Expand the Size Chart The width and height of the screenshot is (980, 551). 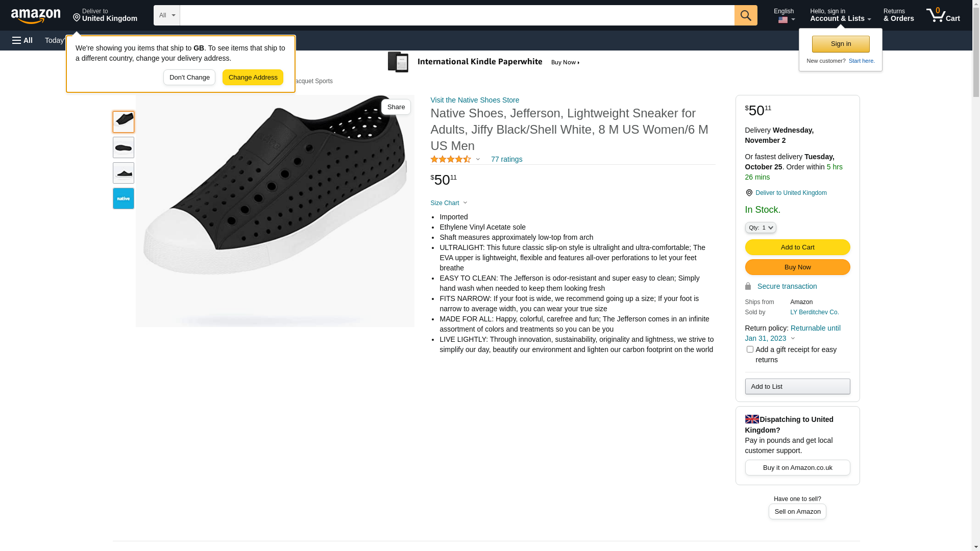[x=448, y=203]
